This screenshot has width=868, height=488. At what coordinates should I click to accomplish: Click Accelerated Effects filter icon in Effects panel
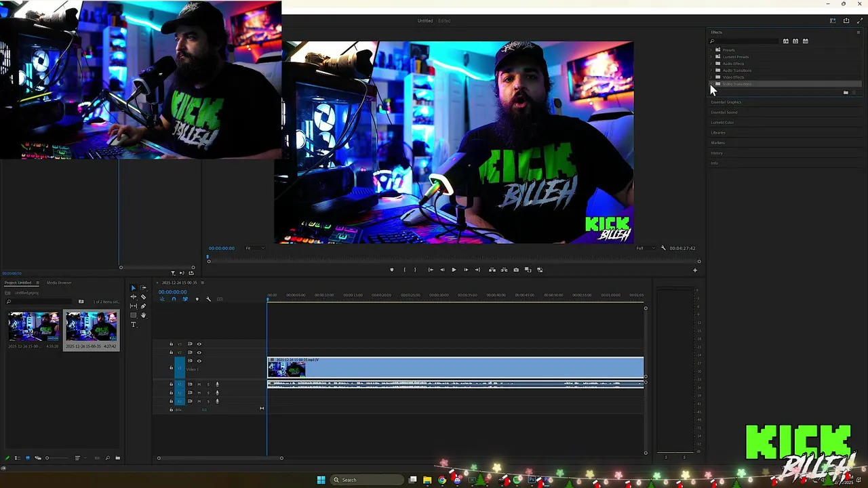786,41
